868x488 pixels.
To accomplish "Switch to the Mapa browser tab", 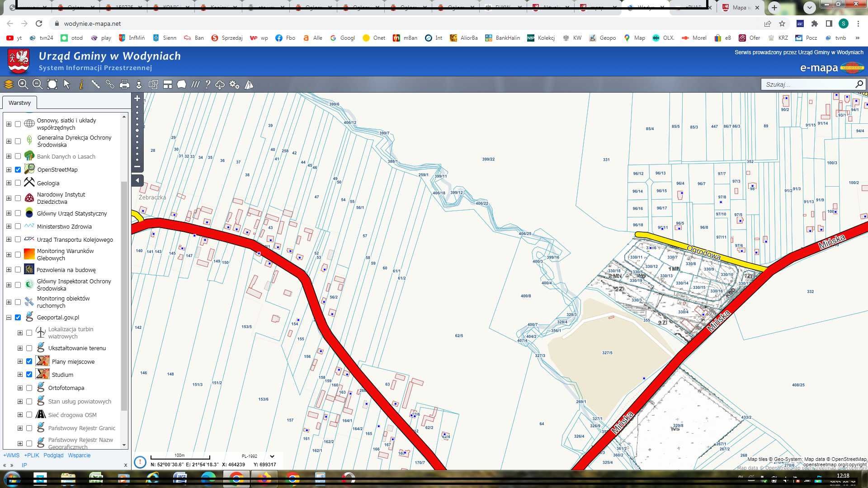I will 741,8.
